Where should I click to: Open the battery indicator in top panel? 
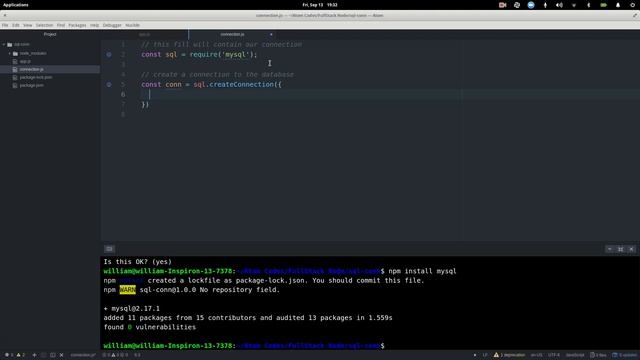pyautogui.click(x=603, y=5)
